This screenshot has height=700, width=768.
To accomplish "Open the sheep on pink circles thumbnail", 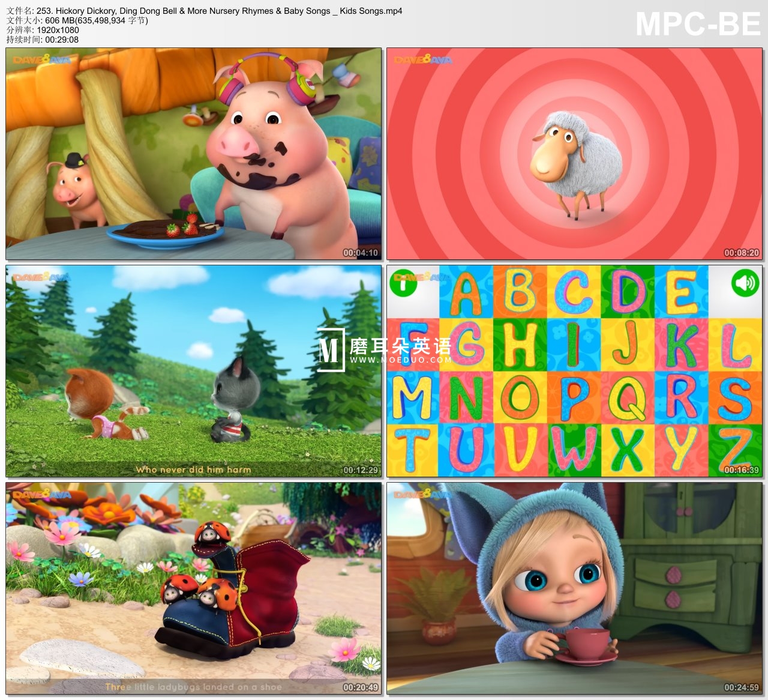I will (x=574, y=154).
